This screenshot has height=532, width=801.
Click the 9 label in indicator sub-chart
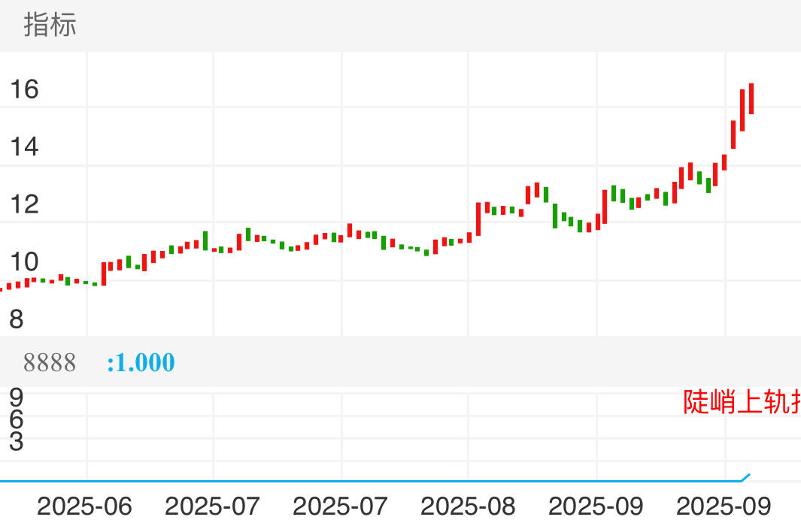point(17,397)
